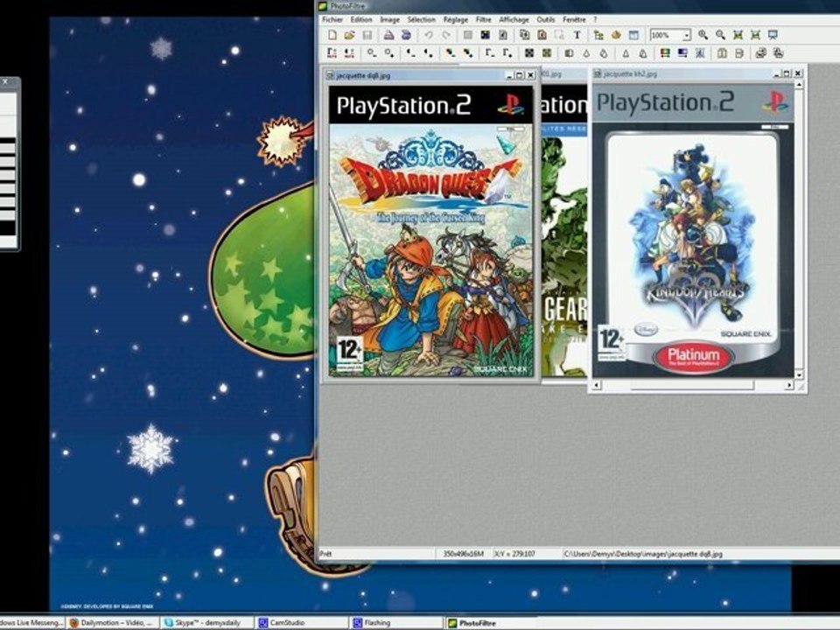Select the Text tool T icon
Image resolution: width=840 pixels, height=630 pixels.
[x=577, y=35]
